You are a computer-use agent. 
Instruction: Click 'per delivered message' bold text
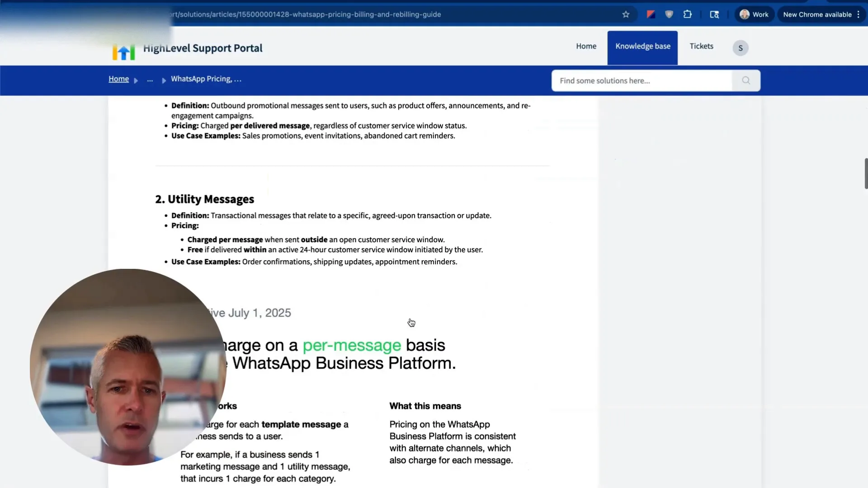270,126
